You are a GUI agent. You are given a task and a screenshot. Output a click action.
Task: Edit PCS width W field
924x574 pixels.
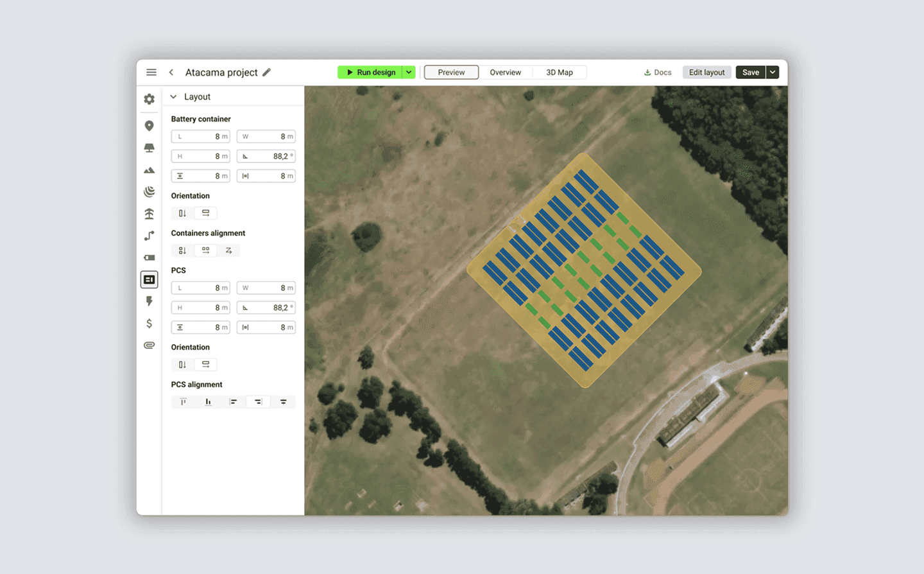point(266,288)
